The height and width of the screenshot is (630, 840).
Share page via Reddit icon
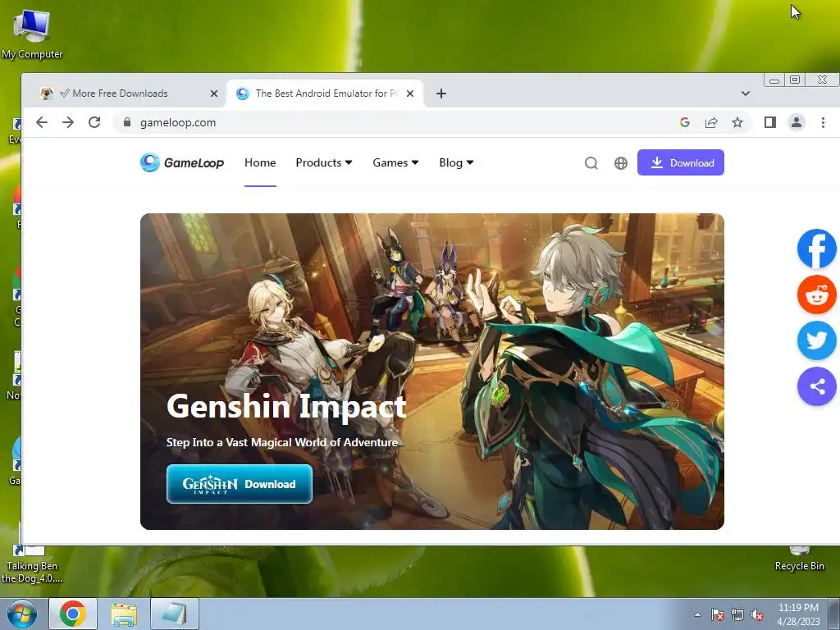[x=816, y=294]
